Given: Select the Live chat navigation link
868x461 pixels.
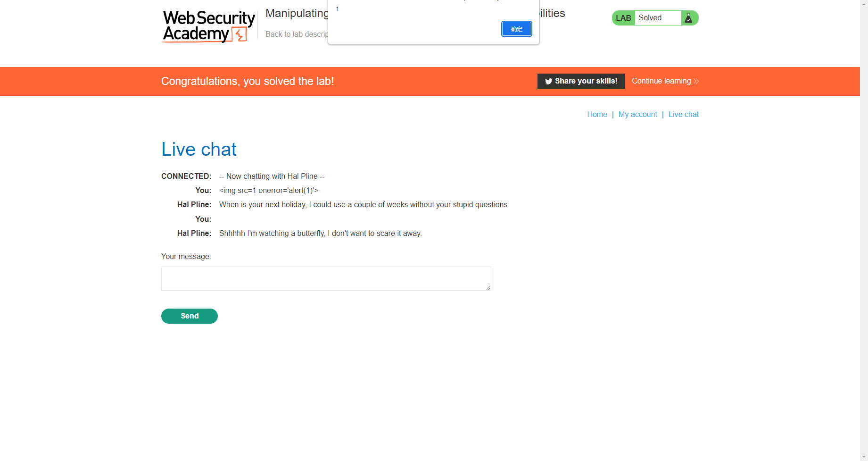Looking at the screenshot, I should pos(684,114).
